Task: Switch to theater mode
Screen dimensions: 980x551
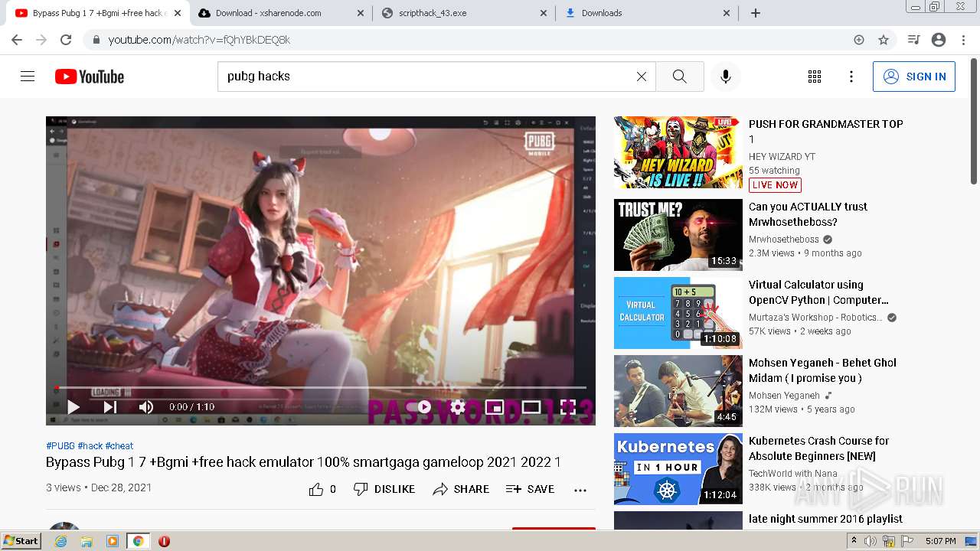Action: (531, 407)
